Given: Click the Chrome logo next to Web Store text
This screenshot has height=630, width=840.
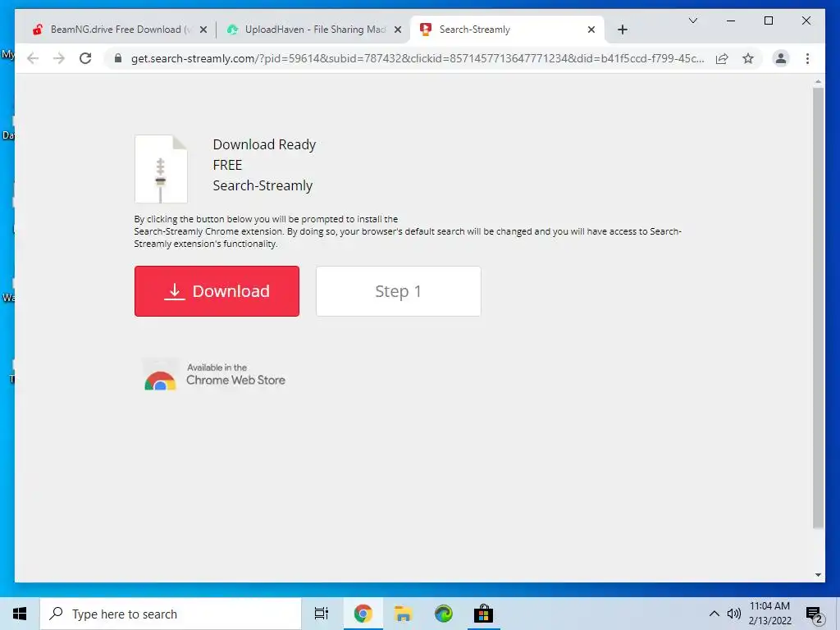Looking at the screenshot, I should pos(160,379).
